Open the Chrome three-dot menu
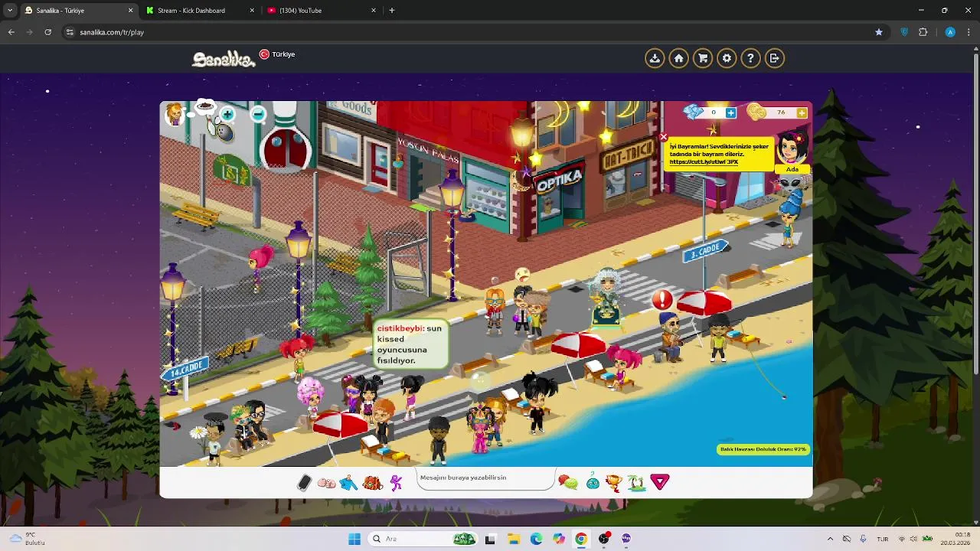 969,32
